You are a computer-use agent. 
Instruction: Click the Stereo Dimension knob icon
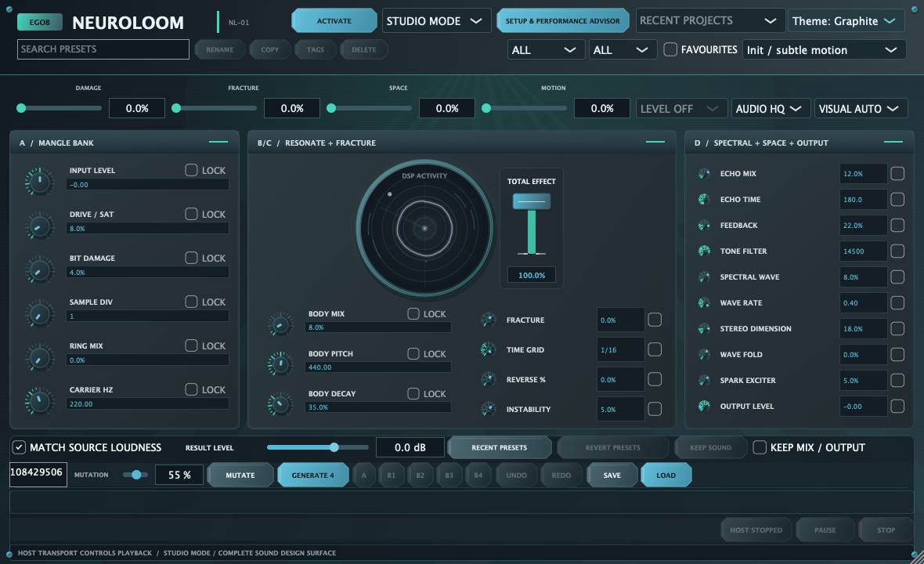(704, 329)
